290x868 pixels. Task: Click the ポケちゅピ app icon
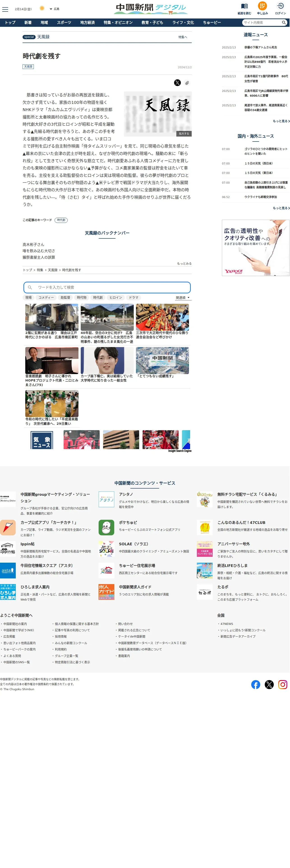(106, 528)
